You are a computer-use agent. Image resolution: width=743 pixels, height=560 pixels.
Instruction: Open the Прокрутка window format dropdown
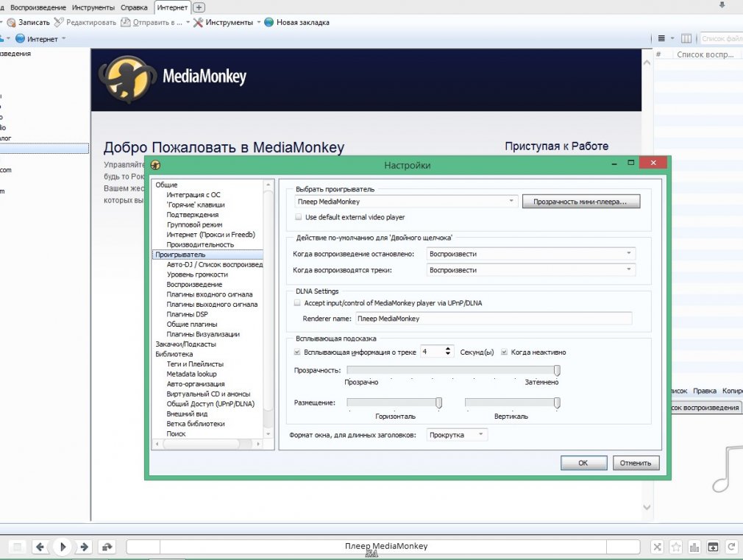tap(457, 435)
